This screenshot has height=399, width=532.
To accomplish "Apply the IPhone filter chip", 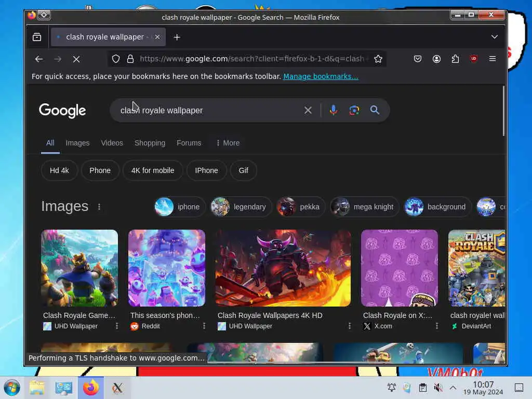I will point(206,170).
